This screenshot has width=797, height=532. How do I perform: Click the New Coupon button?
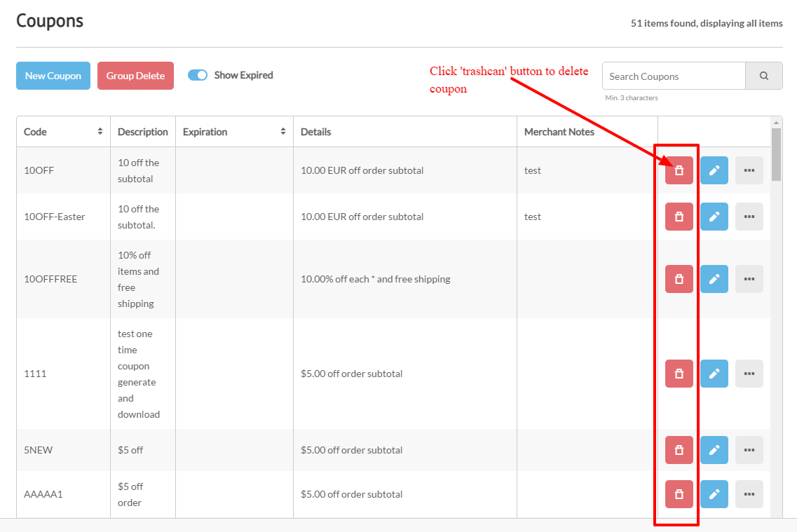click(x=53, y=76)
